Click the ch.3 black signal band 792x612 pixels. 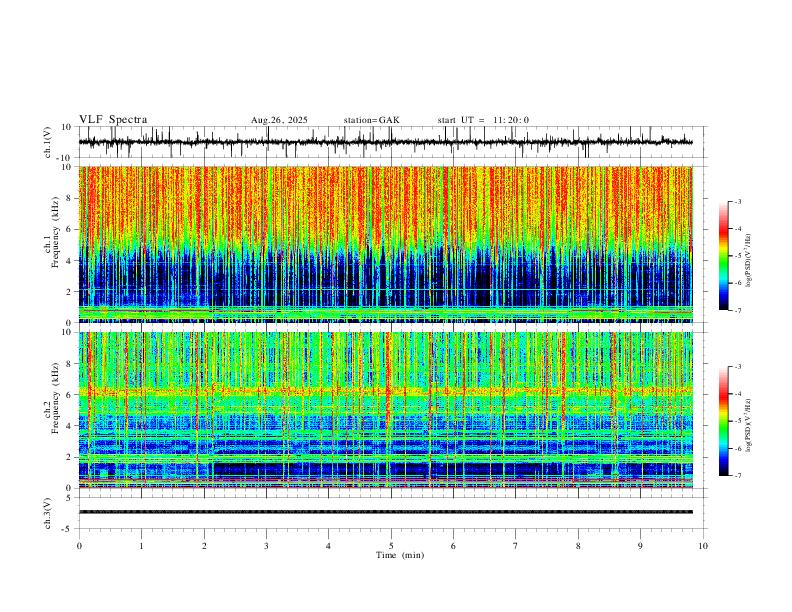[385, 512]
